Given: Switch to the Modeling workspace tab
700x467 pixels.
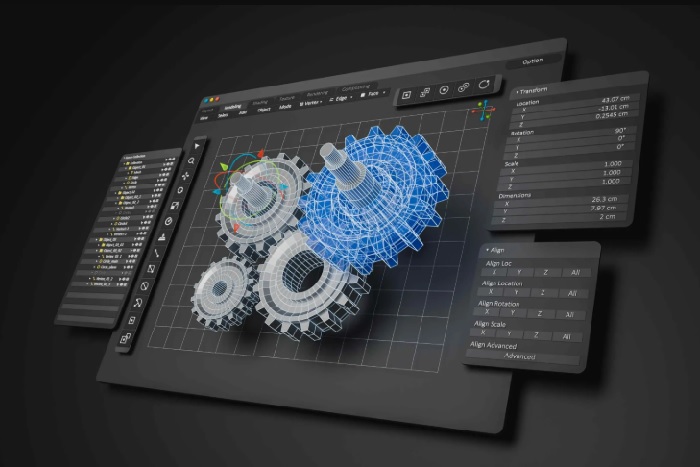Looking at the screenshot, I should [x=232, y=106].
